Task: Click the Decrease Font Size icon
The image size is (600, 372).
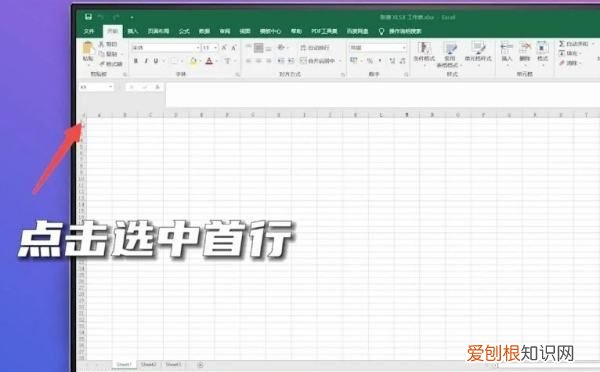Action: [x=233, y=47]
